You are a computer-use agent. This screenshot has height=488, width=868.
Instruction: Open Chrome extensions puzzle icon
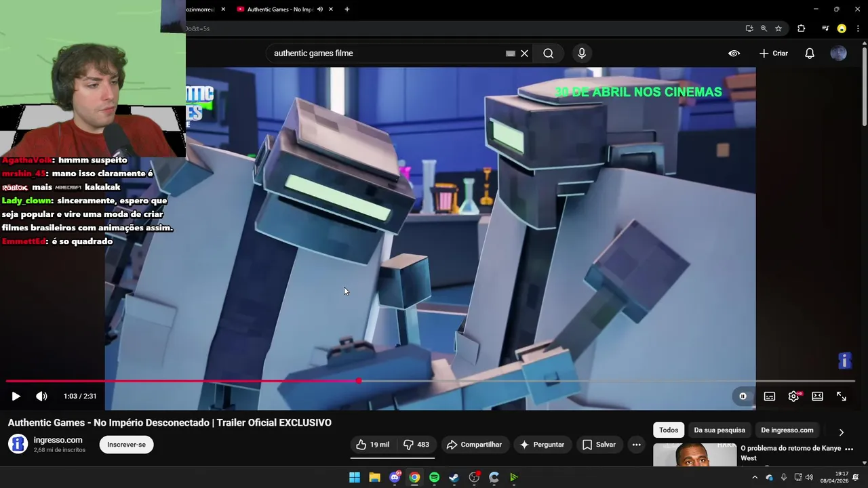tap(802, 28)
